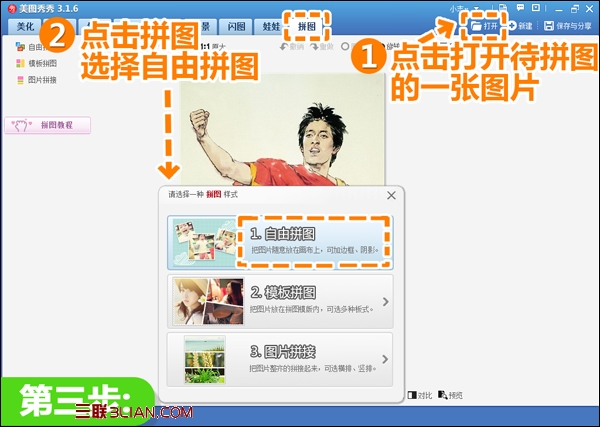600x427 pixels.
Task: Select 自由拼图 icon in the left sidebar
Action: [20, 47]
